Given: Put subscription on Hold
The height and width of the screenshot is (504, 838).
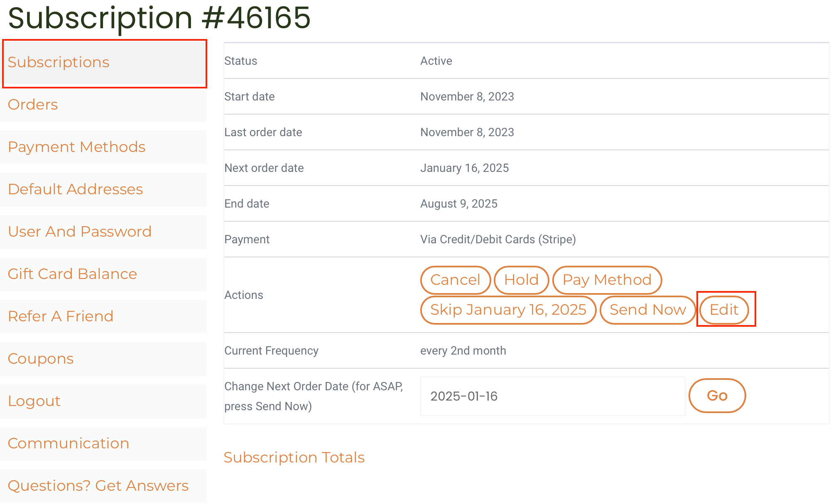Looking at the screenshot, I should click(521, 280).
